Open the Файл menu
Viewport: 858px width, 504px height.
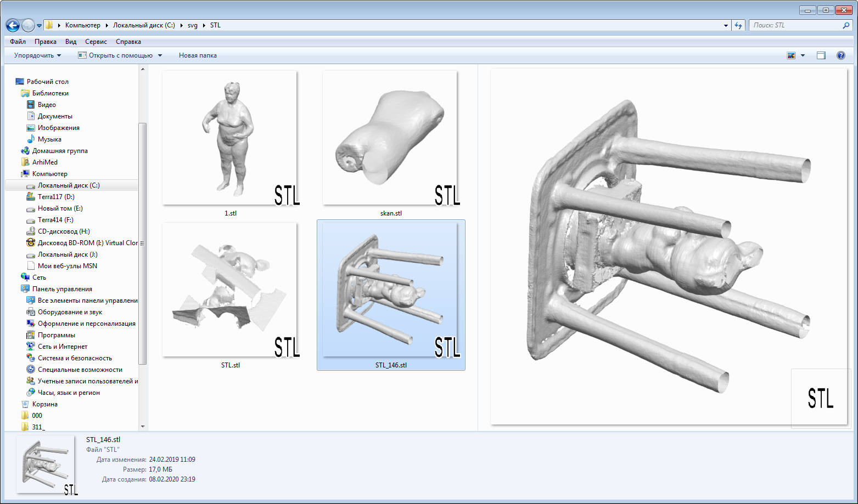18,42
